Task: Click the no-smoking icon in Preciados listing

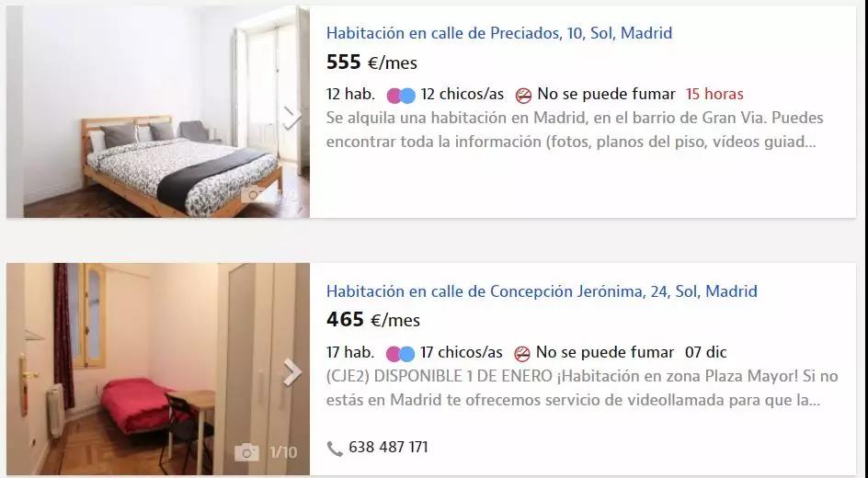Action: tap(523, 96)
